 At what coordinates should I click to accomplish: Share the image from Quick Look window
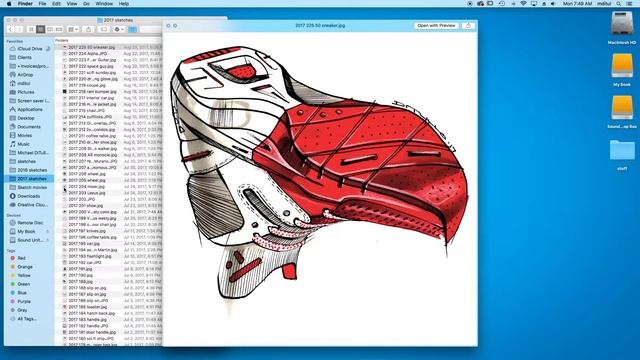pos(468,25)
